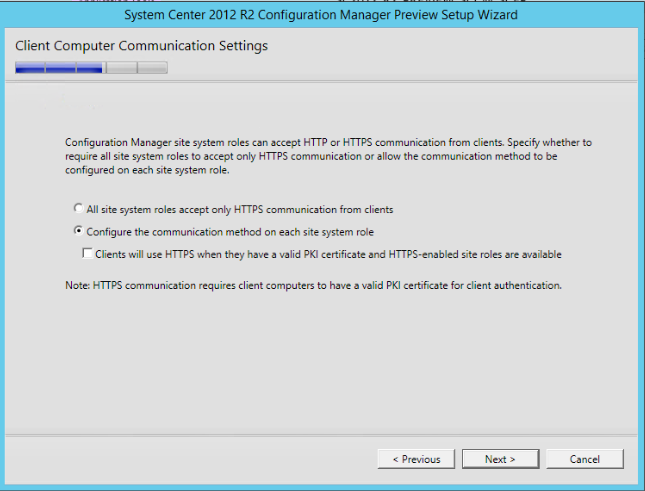This screenshot has height=491, width=645.
Task: Cancel the setup wizard
Action: pos(584,459)
